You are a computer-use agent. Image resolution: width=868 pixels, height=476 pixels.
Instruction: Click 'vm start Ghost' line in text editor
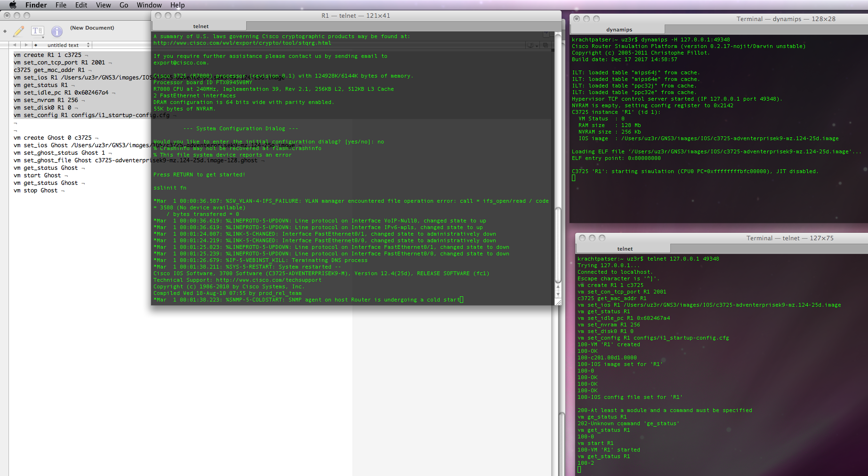[38, 175]
